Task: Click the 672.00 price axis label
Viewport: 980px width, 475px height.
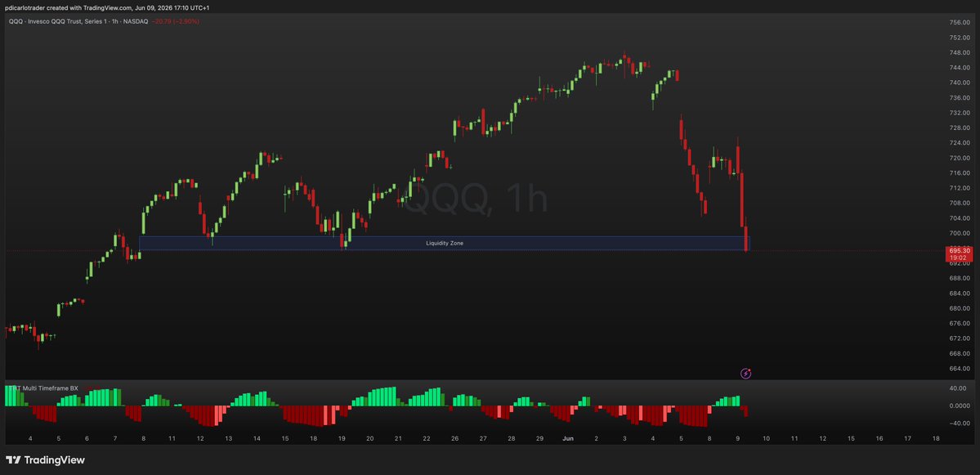Action: tap(959, 338)
